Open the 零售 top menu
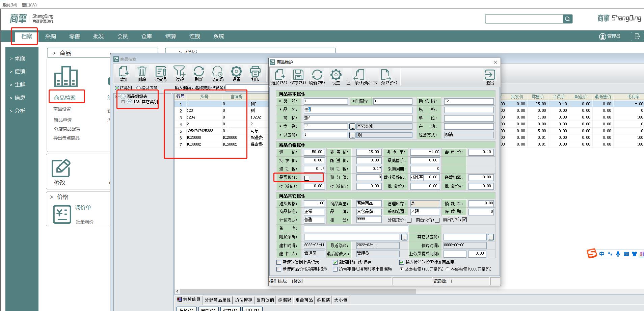The image size is (644, 311). click(x=75, y=36)
